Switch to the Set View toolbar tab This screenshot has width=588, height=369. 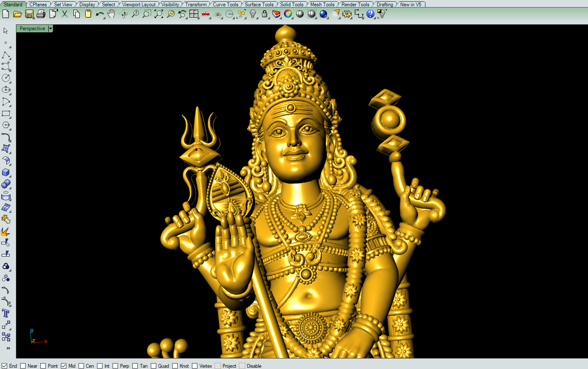point(63,4)
